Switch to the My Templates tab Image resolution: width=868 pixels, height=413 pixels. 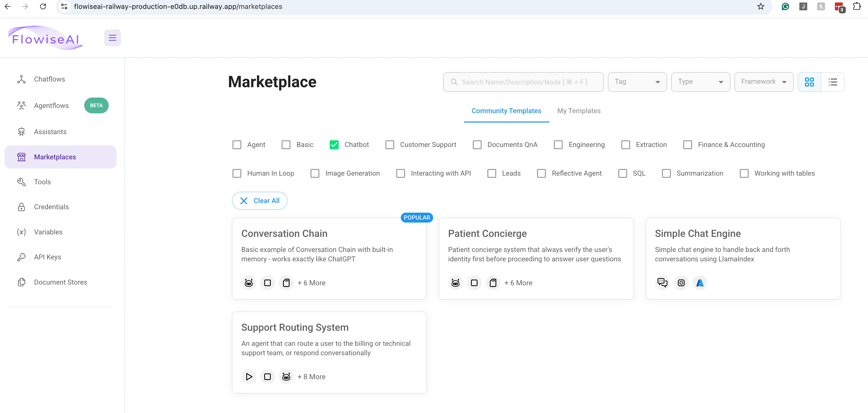pyautogui.click(x=579, y=110)
